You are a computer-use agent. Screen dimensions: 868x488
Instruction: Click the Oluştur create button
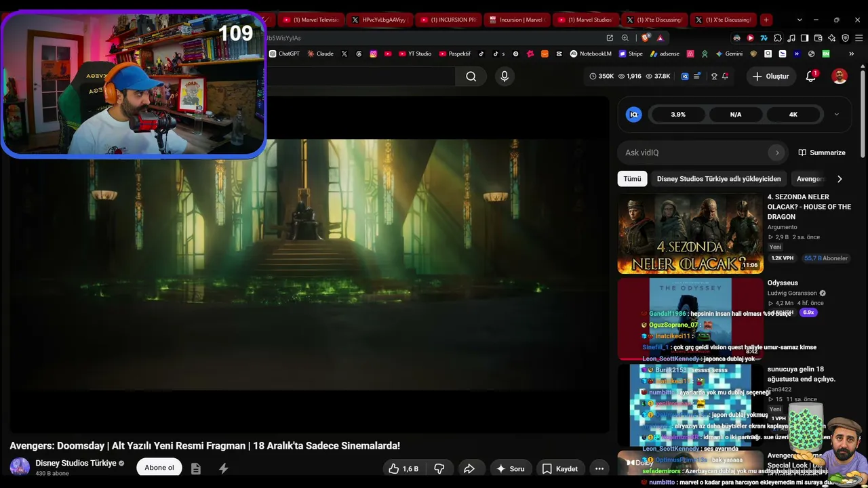(x=771, y=77)
